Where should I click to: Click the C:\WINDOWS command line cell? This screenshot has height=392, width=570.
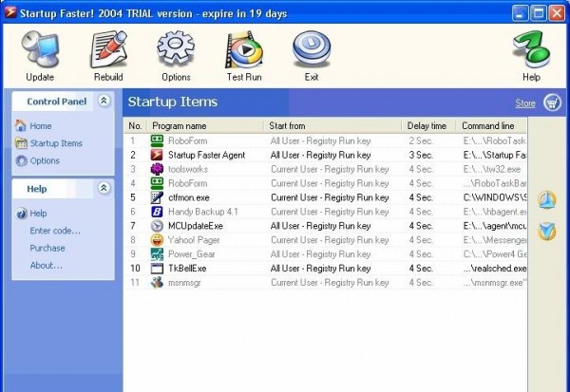[495, 197]
